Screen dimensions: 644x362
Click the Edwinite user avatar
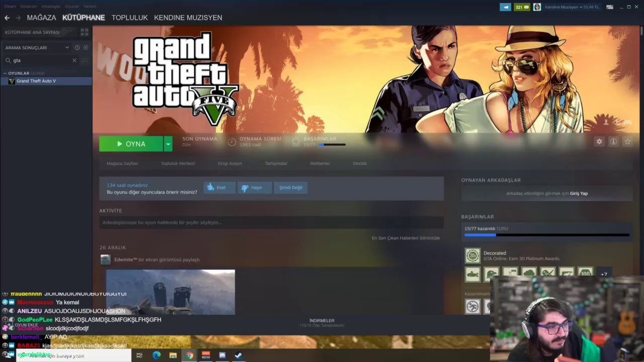[x=106, y=259]
